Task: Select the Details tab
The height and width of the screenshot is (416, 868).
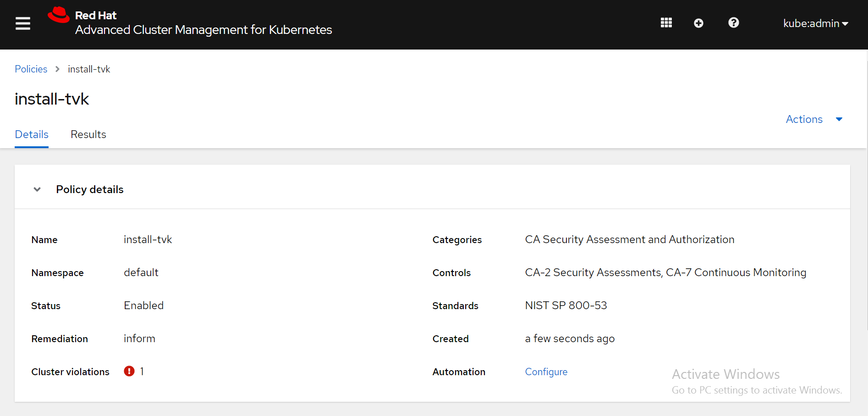Action: click(x=32, y=134)
